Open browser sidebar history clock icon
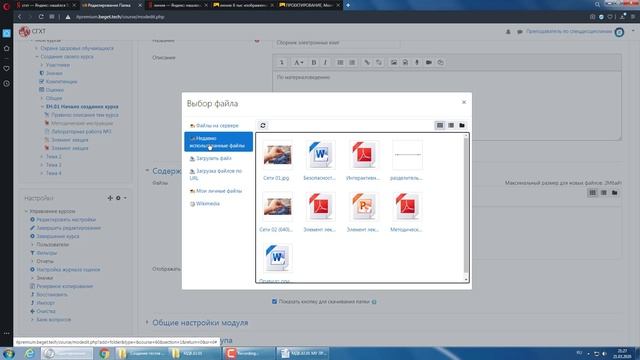 pos(7,83)
